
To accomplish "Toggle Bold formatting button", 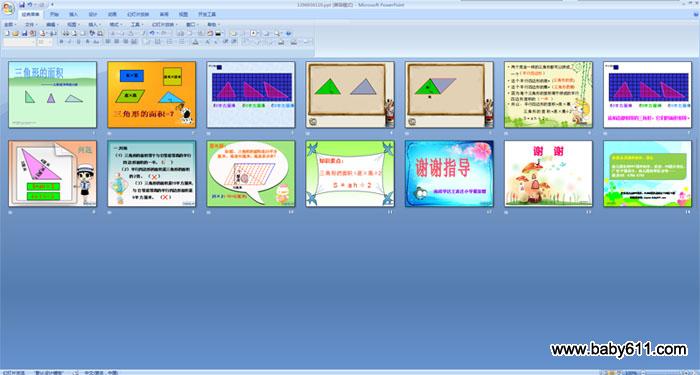I will (62, 42).
